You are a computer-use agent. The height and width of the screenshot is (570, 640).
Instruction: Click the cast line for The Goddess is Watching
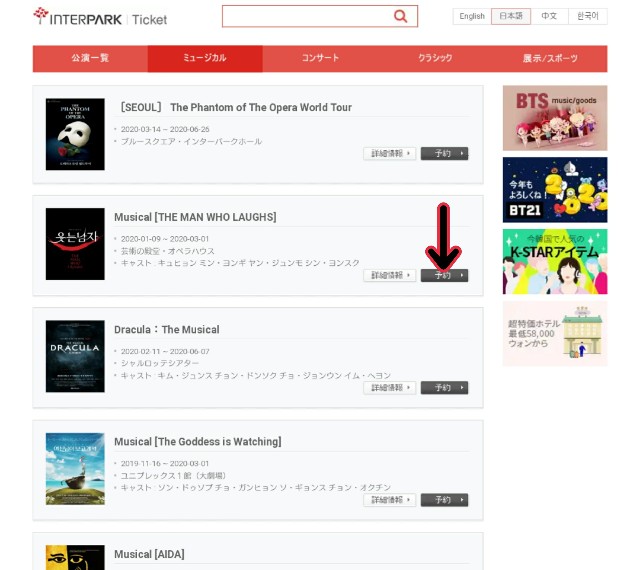coord(256,488)
